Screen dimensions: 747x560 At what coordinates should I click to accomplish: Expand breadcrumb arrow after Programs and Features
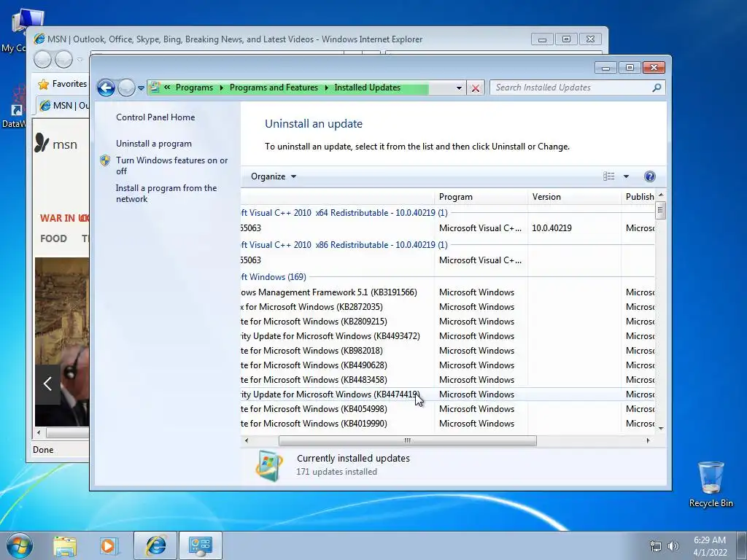[326, 87]
